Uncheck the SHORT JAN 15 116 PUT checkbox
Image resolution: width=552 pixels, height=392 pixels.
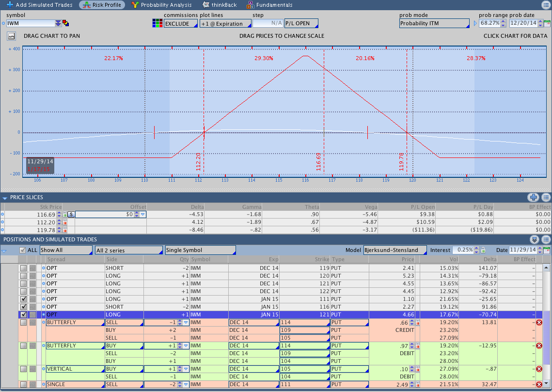coord(24,307)
